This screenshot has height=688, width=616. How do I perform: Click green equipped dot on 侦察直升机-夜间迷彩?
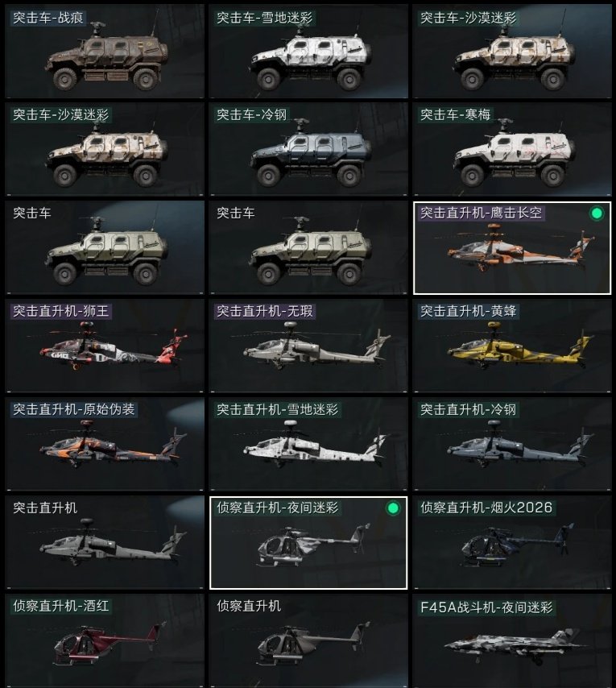tap(393, 508)
